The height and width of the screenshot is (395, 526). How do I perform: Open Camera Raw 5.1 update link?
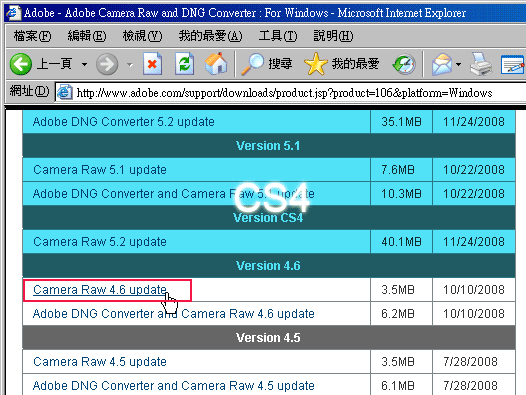click(x=100, y=169)
